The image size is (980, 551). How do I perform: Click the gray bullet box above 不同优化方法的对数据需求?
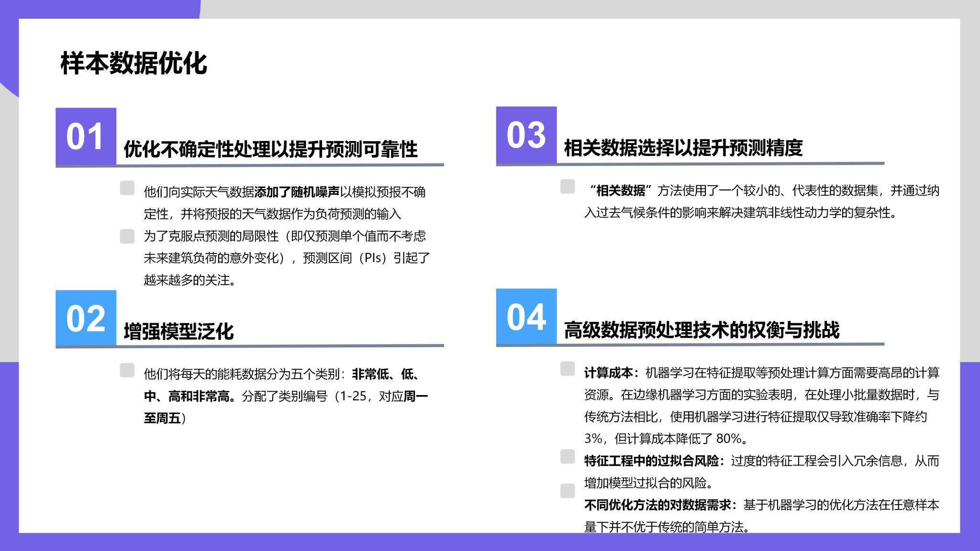(568, 491)
